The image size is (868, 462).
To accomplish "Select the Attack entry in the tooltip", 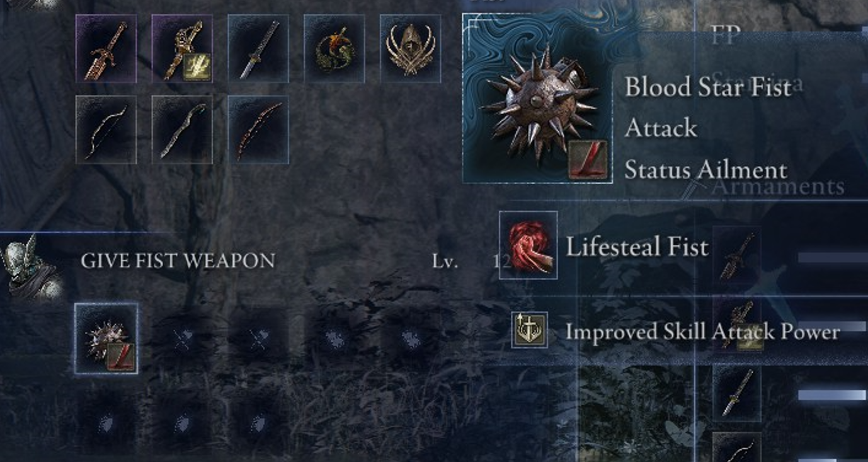I will coord(661,128).
